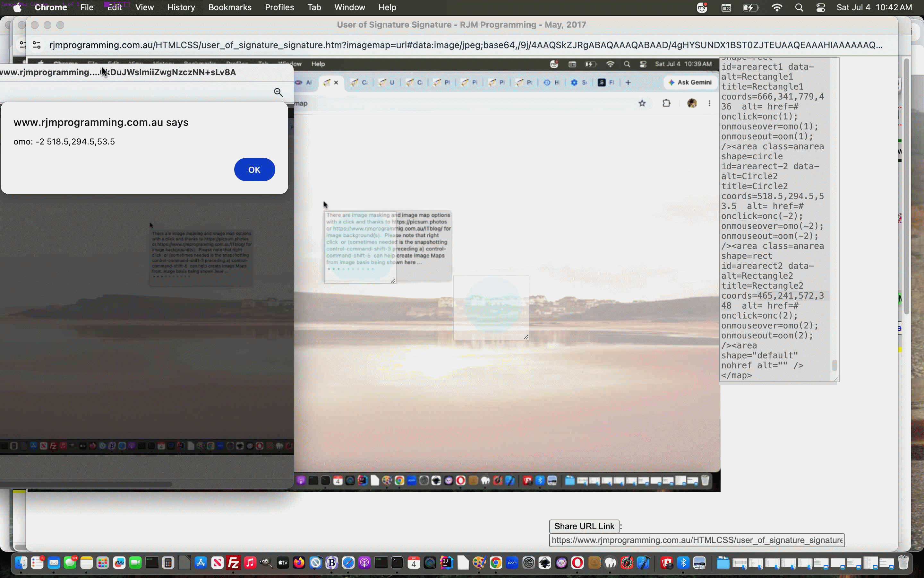Click the Share URL Link button
Image resolution: width=924 pixels, height=578 pixels.
pyautogui.click(x=584, y=526)
